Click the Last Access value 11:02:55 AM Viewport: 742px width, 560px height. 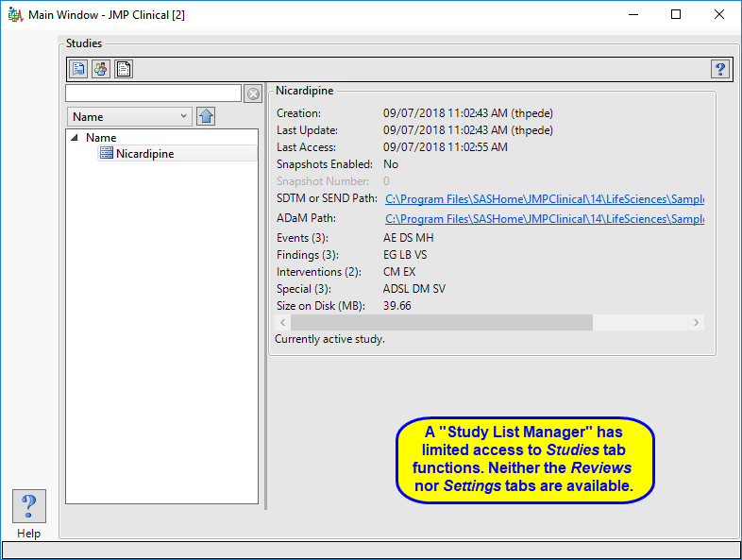(446, 147)
